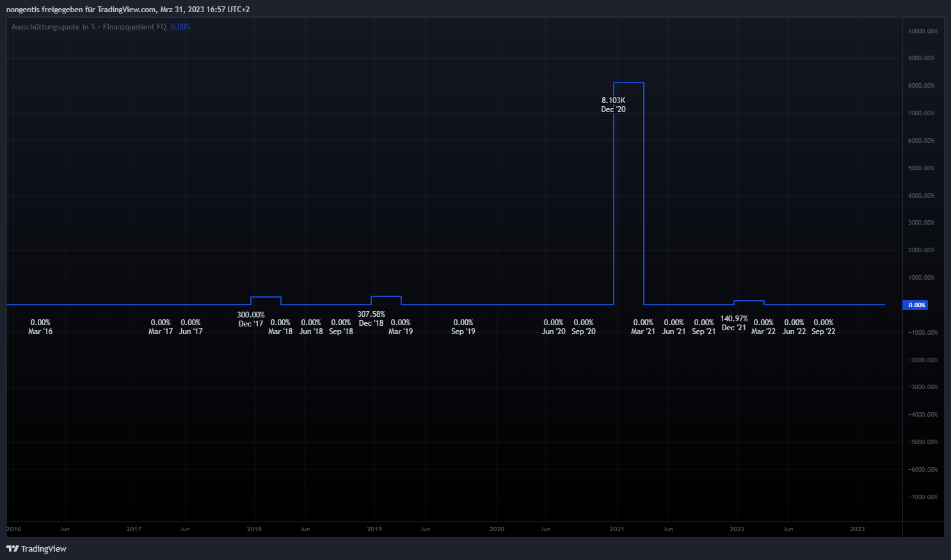The image size is (951, 560).
Task: Open the nongentis publisher header text
Action: [128, 10]
